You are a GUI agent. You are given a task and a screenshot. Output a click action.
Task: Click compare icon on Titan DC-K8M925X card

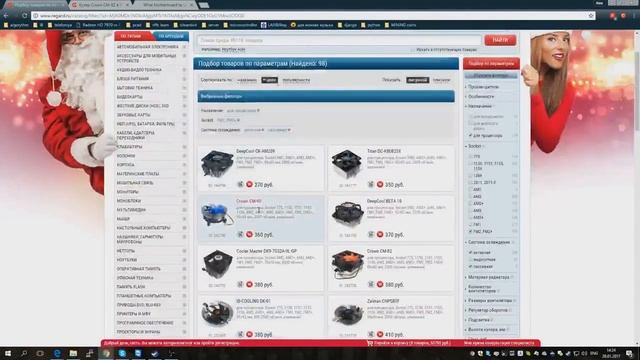[371, 184]
